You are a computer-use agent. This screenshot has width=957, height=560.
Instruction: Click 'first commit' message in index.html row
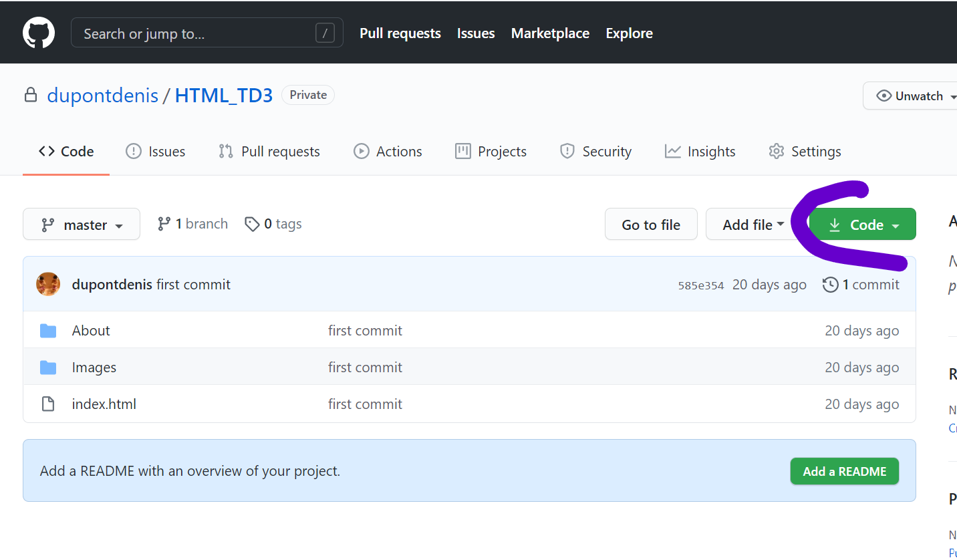click(x=365, y=404)
